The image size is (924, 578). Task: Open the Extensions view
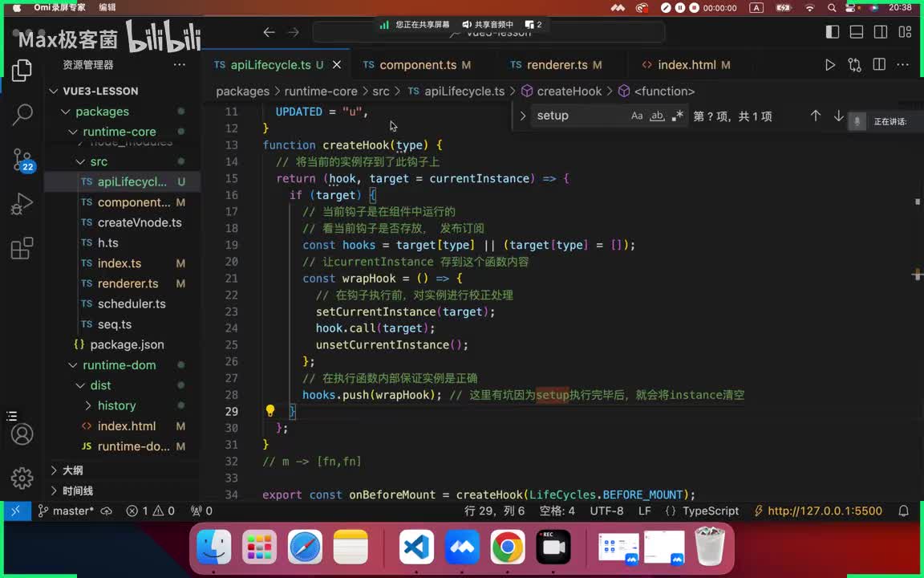22,248
